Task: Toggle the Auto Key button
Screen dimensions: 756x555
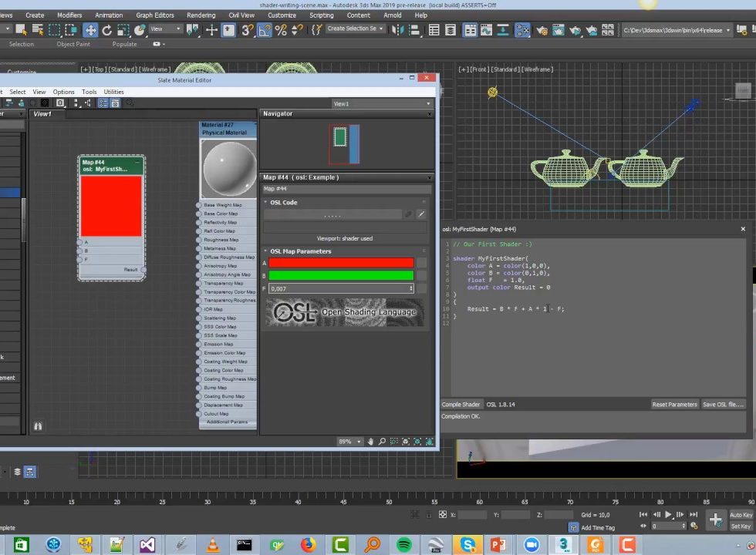Action: click(x=741, y=515)
